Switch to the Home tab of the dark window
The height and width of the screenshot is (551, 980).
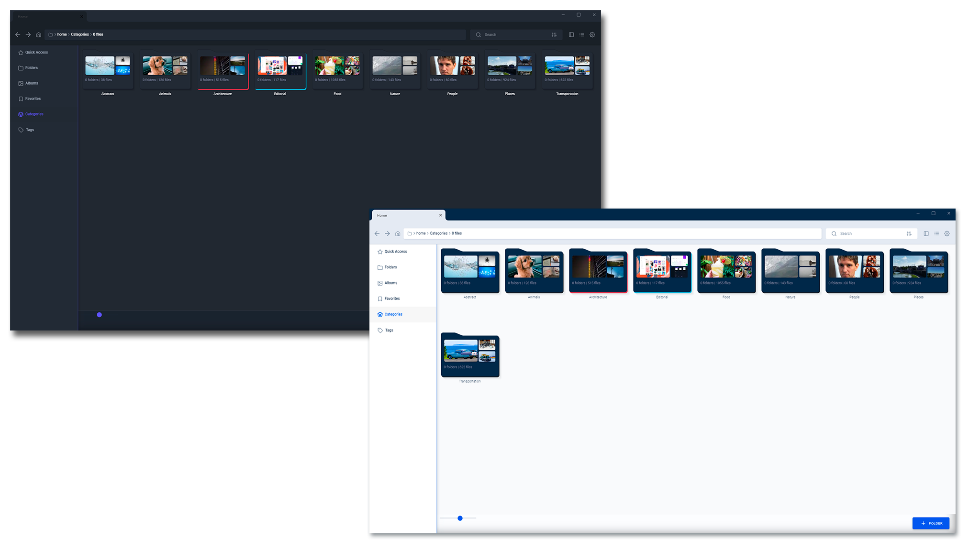(22, 16)
